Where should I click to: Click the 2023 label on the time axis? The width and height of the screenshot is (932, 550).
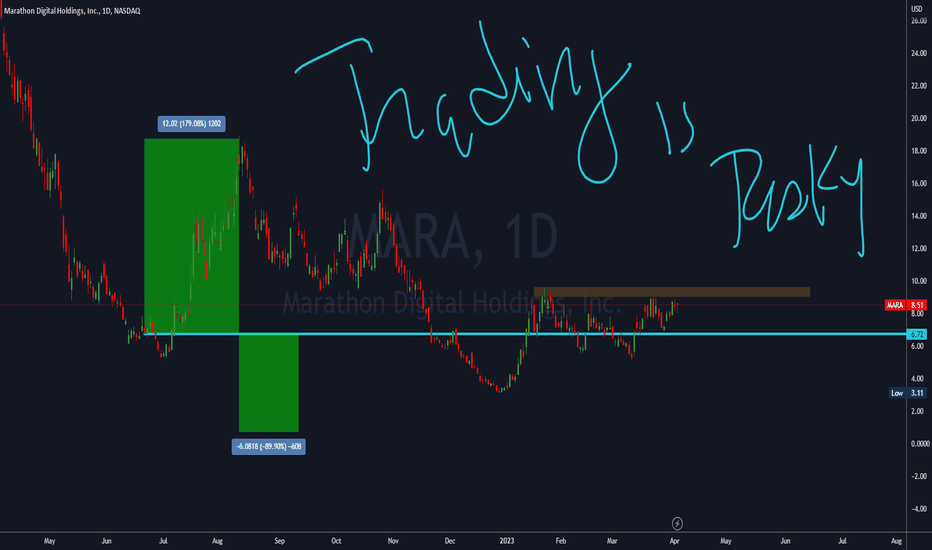[506, 541]
